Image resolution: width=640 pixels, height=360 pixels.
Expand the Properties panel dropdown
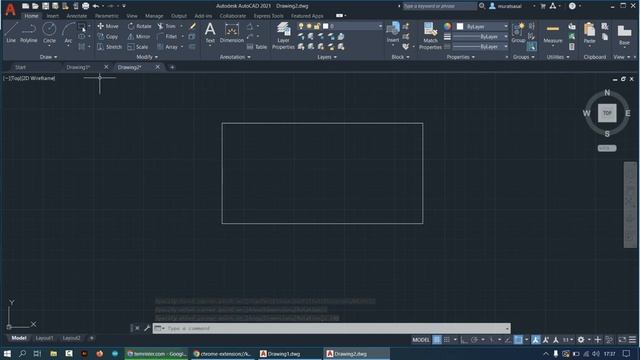(x=460, y=57)
